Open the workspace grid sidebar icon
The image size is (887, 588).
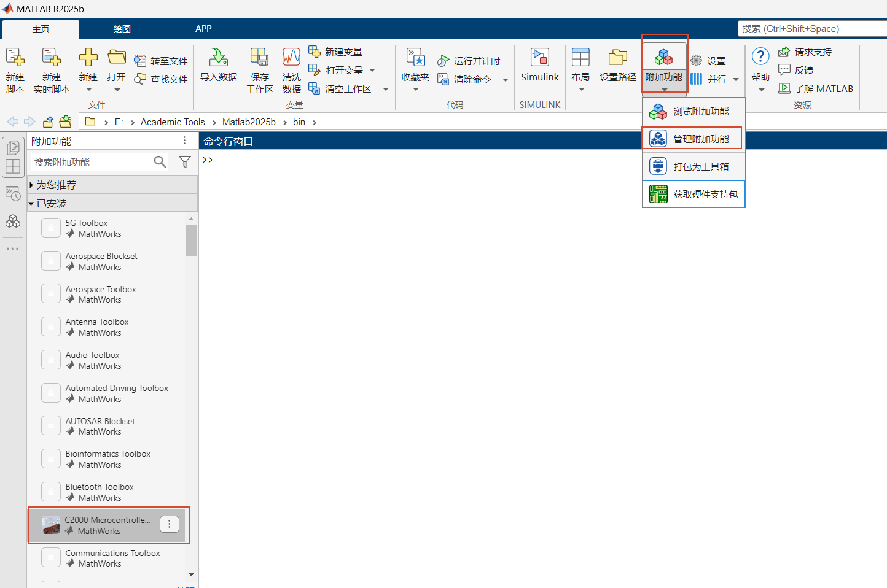tap(13, 166)
